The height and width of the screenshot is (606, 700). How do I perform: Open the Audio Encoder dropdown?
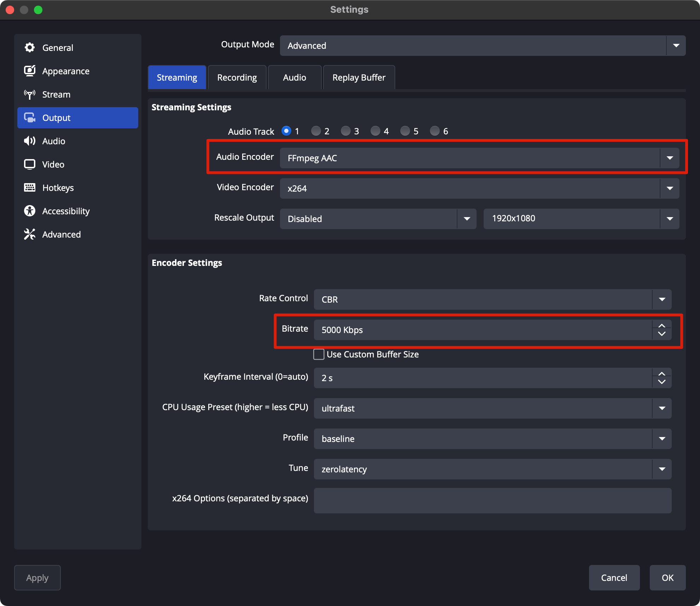tap(479, 158)
